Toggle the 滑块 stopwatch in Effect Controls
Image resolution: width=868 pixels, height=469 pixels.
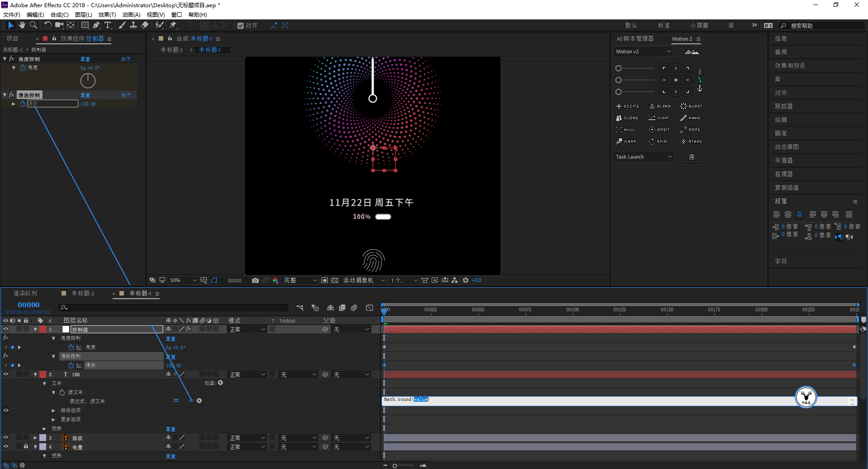tap(23, 104)
